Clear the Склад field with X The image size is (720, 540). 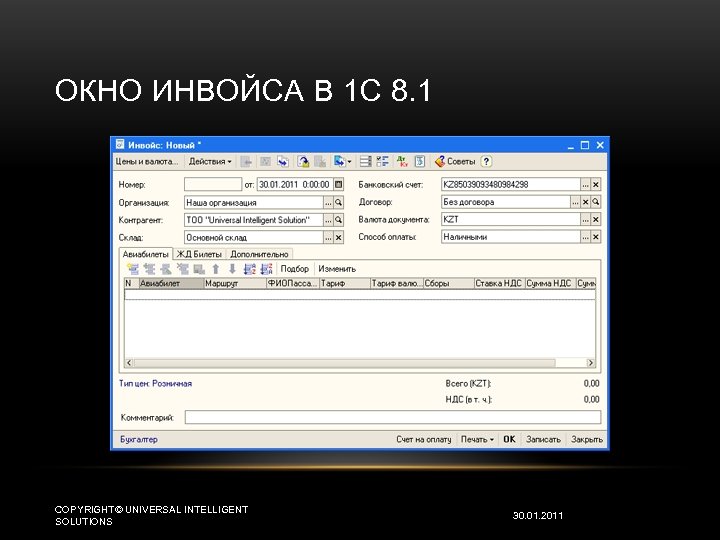pos(338,237)
